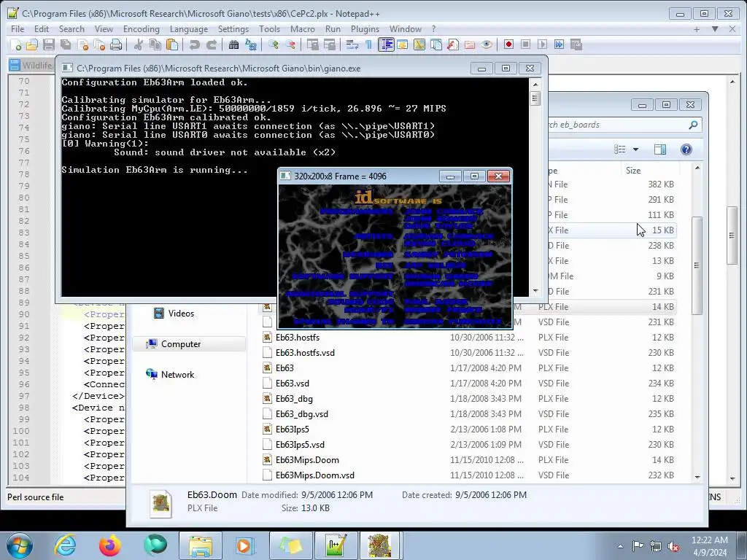
Task: Toggle the Indent Guide icon in Notepad++
Action: 386,44
